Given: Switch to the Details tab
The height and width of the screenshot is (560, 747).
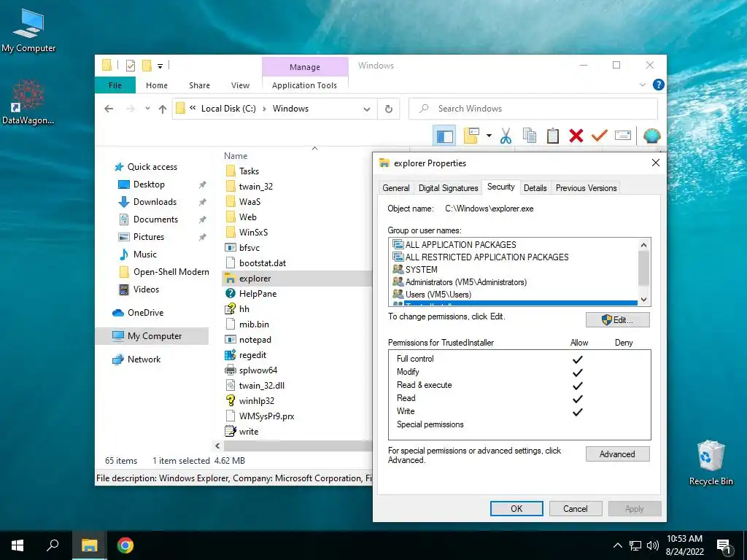Looking at the screenshot, I should tap(535, 188).
